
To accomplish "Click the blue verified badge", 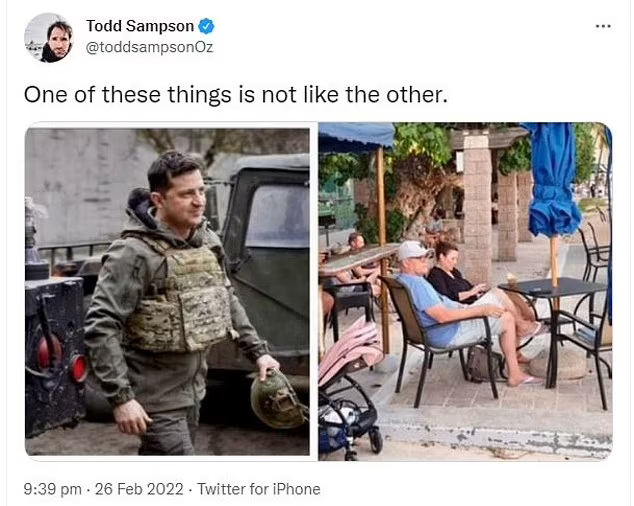I will 207,26.
